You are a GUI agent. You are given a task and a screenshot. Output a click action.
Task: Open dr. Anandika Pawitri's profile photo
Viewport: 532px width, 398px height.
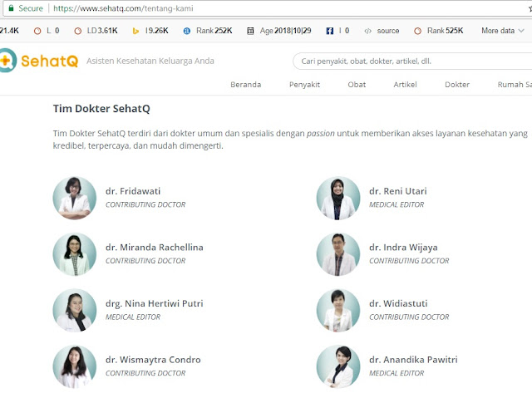click(x=338, y=366)
